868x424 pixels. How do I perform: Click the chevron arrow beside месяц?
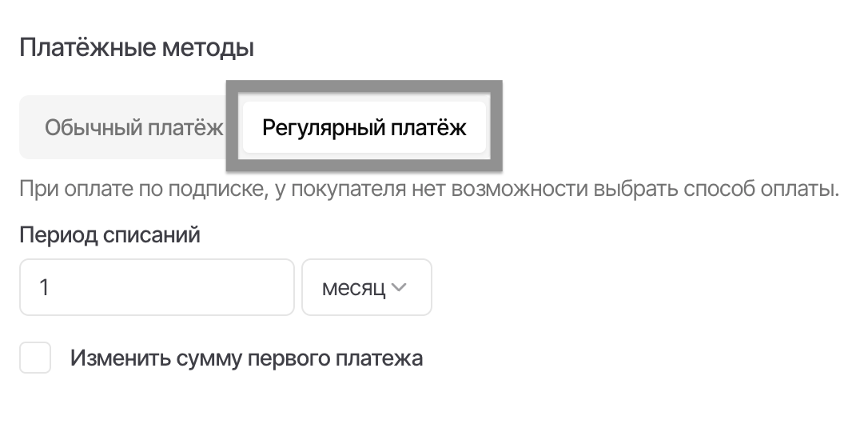point(399,287)
